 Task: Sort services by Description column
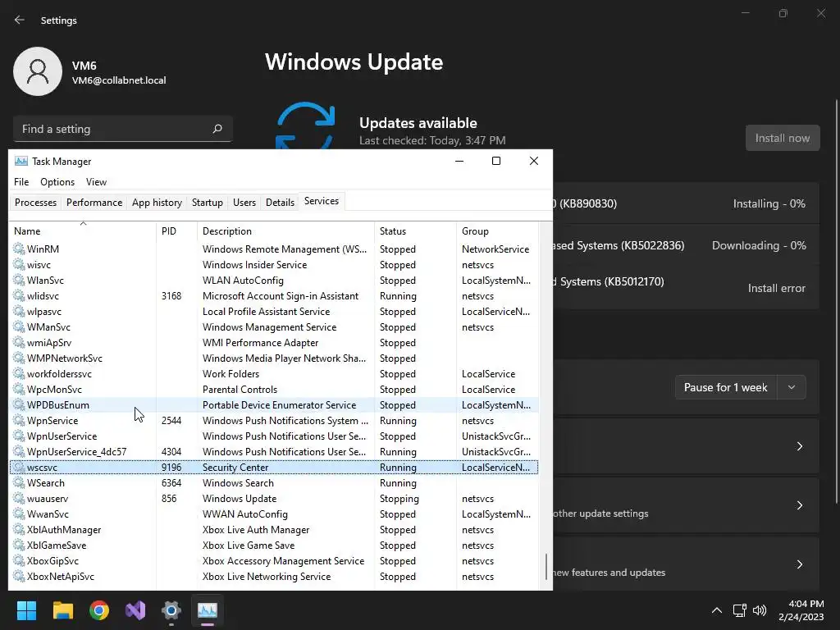(x=285, y=231)
